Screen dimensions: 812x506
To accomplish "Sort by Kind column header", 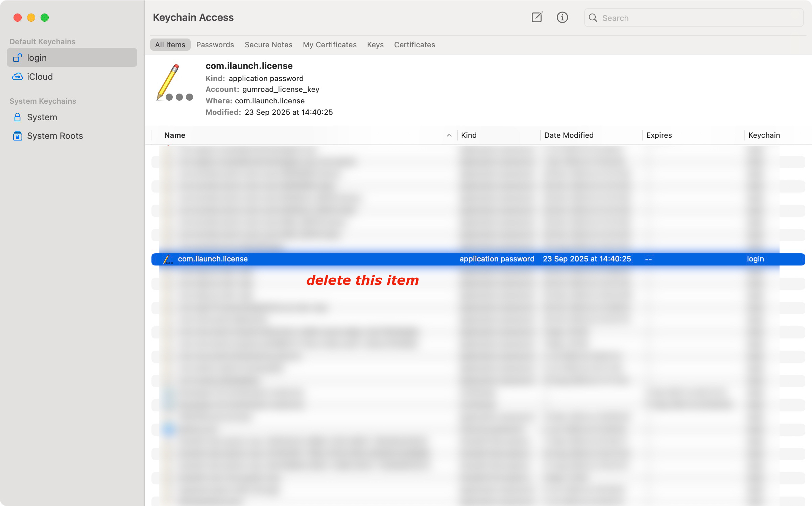I will coord(469,135).
